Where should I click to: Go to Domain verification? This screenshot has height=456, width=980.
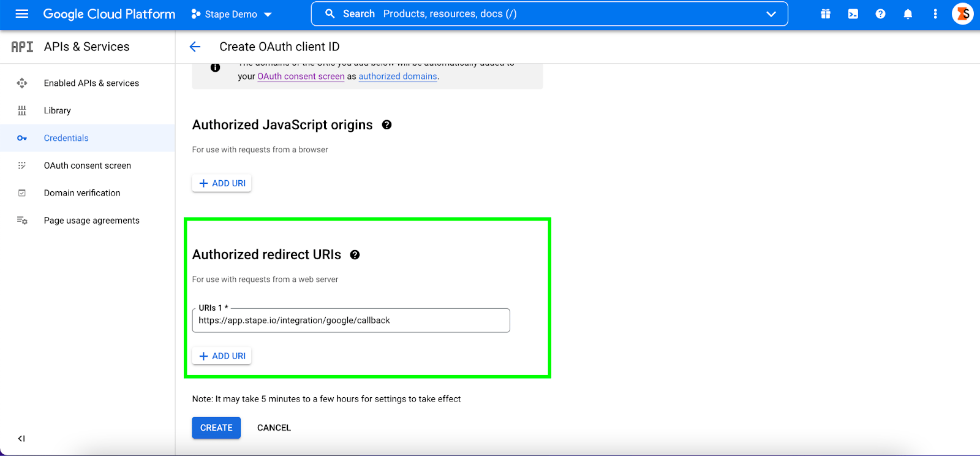coord(82,193)
